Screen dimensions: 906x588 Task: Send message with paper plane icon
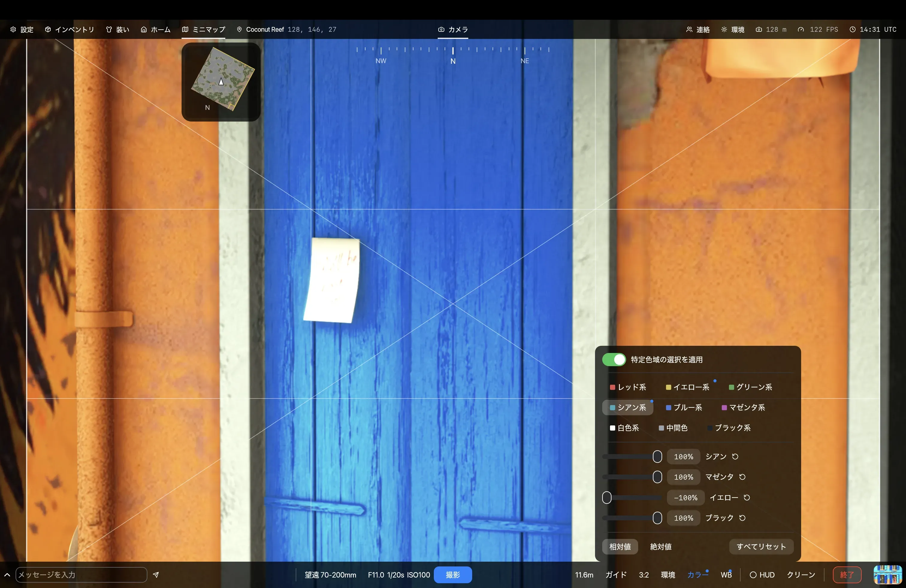coord(156,575)
